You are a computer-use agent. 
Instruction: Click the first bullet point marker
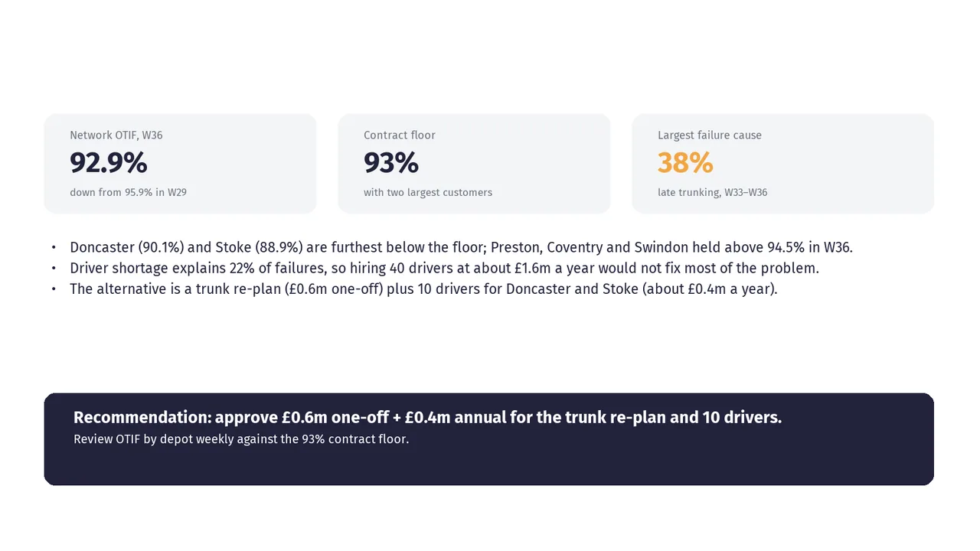pyautogui.click(x=54, y=248)
